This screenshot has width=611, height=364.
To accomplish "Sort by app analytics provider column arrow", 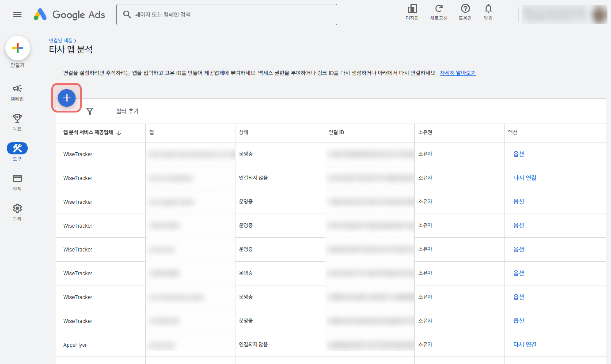I will tap(119, 133).
